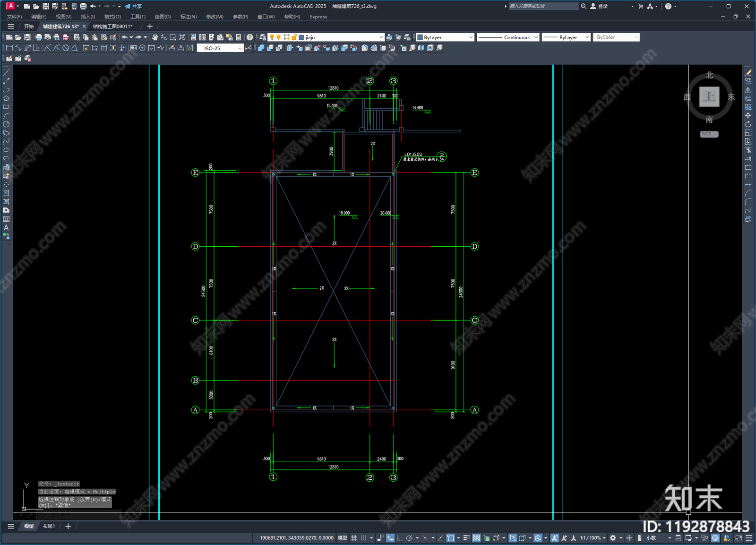This screenshot has width=756, height=545.
Task: Click the Plot (printer) icon in toolbar
Action: (x=38, y=37)
